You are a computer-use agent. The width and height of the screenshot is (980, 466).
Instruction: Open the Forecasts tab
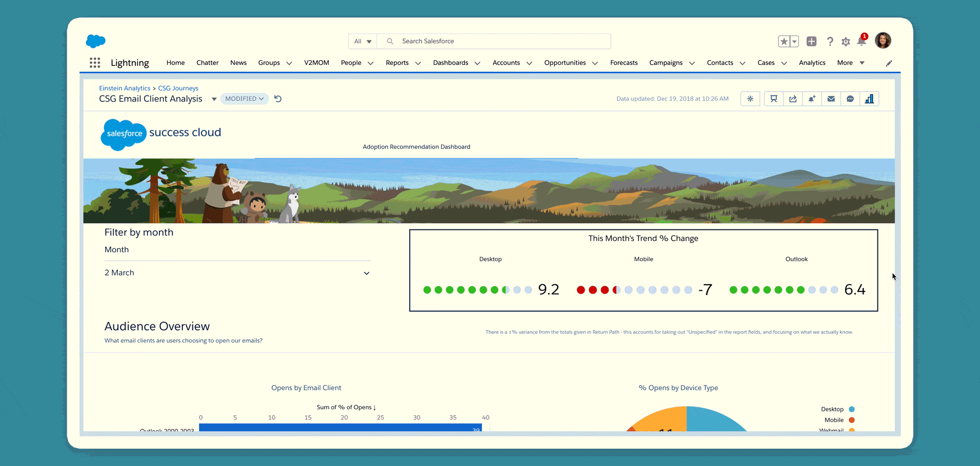point(624,63)
